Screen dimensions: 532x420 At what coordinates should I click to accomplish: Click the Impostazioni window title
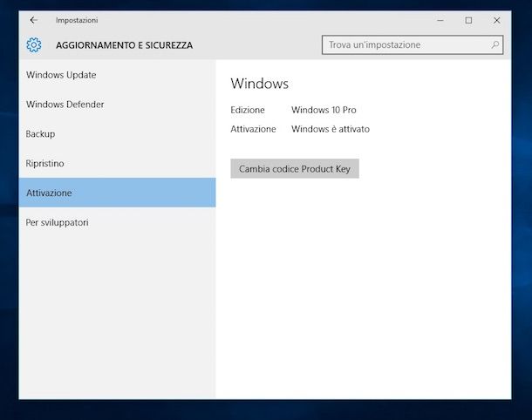[77, 20]
